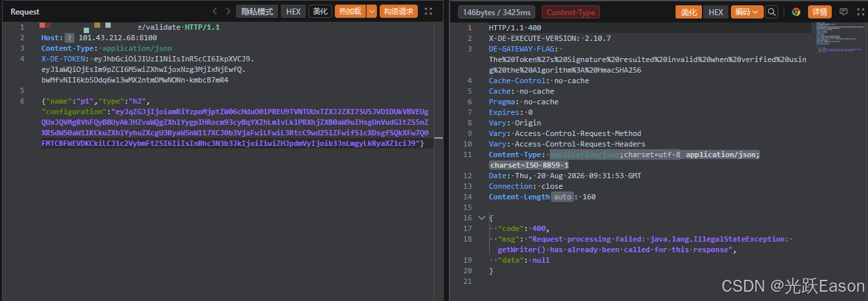Click the HTTP/1.1 400 status line
This screenshot has height=301, width=868.
[x=515, y=28]
